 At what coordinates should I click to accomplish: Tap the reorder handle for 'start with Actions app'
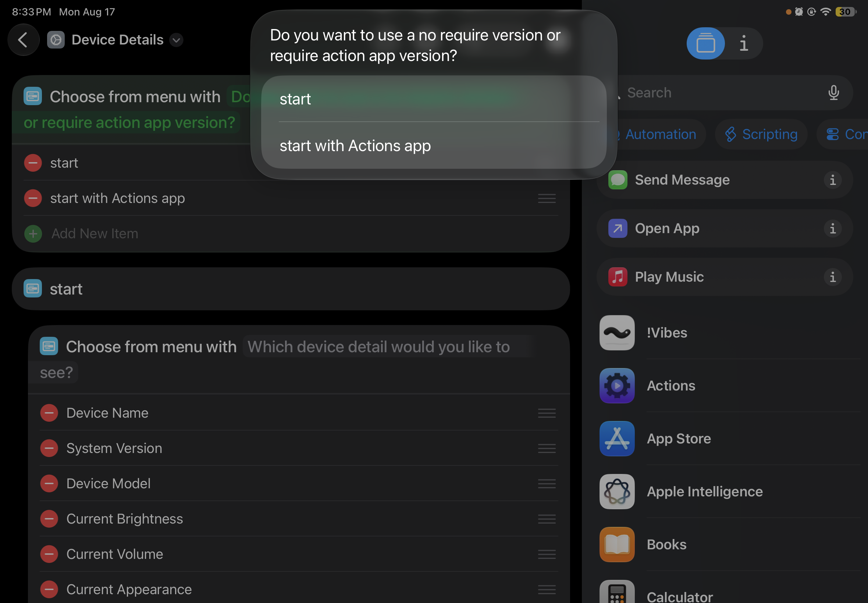click(547, 198)
